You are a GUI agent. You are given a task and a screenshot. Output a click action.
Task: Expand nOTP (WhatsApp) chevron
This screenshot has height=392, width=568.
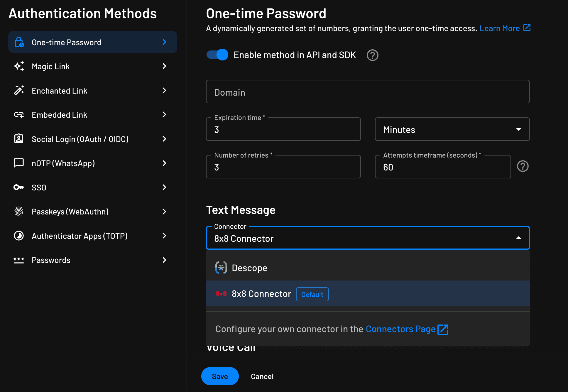pyautogui.click(x=164, y=163)
